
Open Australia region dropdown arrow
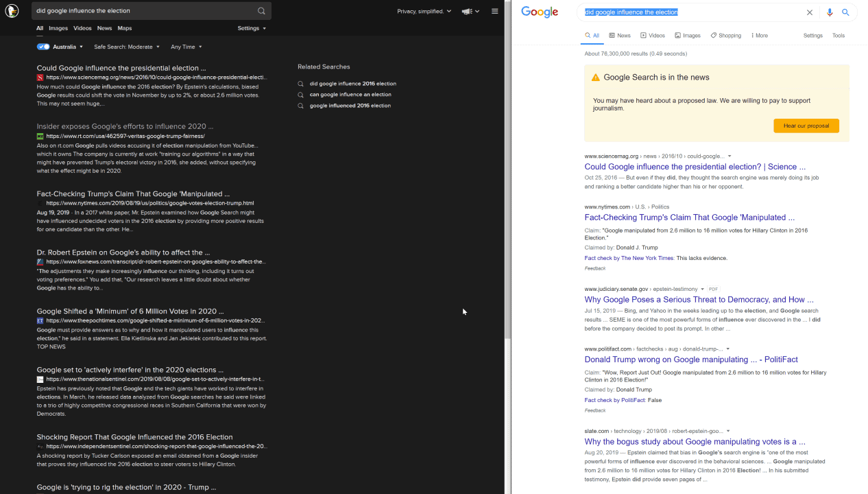pos(81,47)
